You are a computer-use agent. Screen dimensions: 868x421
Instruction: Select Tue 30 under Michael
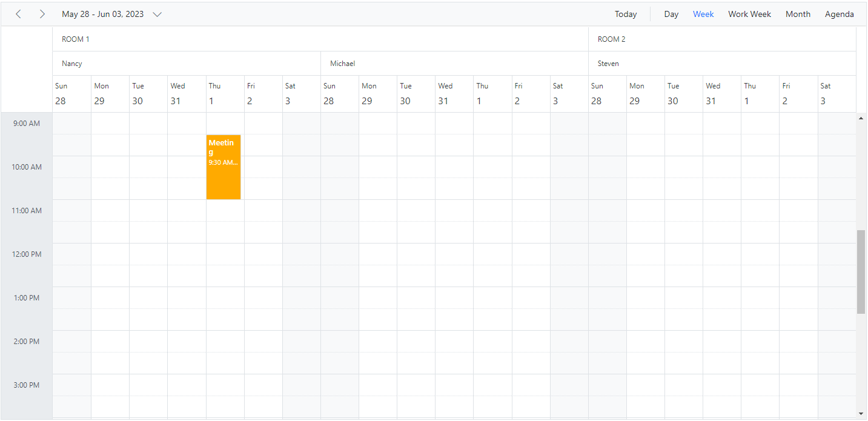tap(416, 94)
